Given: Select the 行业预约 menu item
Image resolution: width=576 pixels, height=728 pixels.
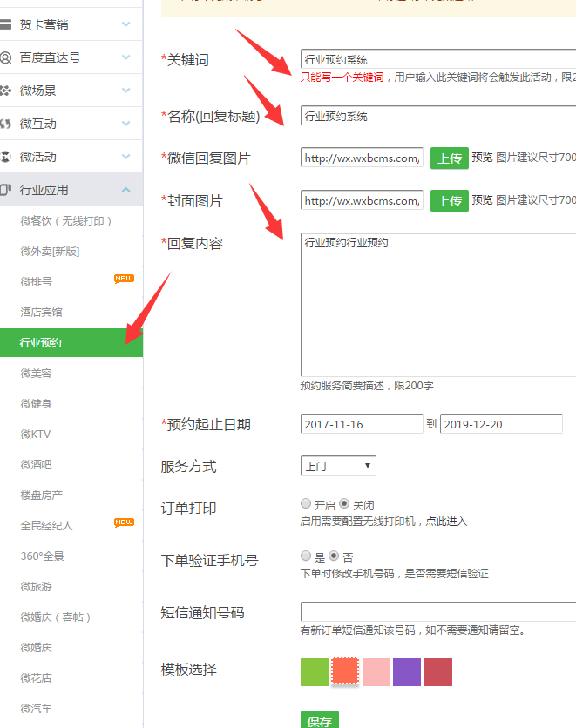Looking at the screenshot, I should coord(71,342).
